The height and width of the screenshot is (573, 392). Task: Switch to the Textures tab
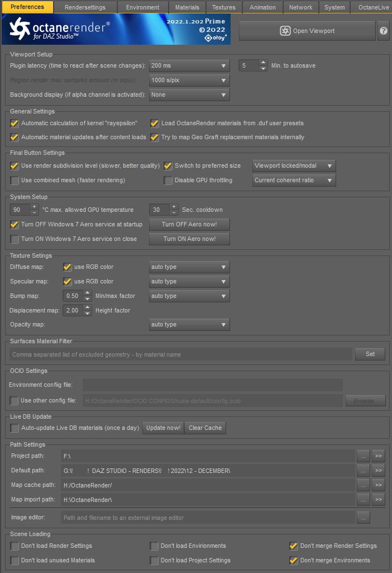click(224, 7)
